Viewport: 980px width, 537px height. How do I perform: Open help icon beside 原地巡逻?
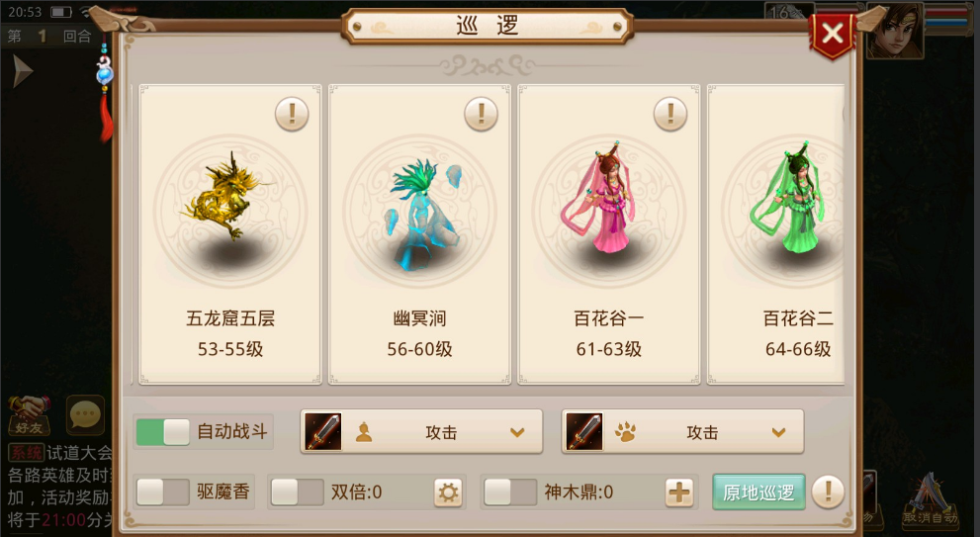828,492
